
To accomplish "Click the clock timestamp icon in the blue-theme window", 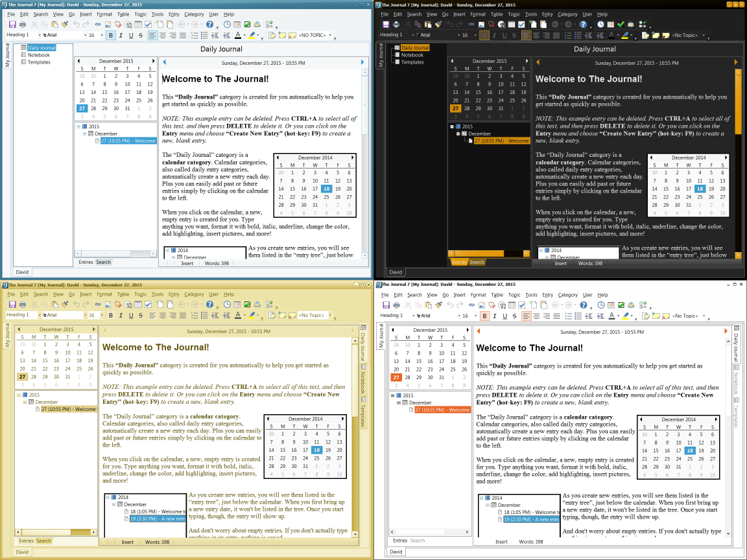I will [x=227, y=24].
